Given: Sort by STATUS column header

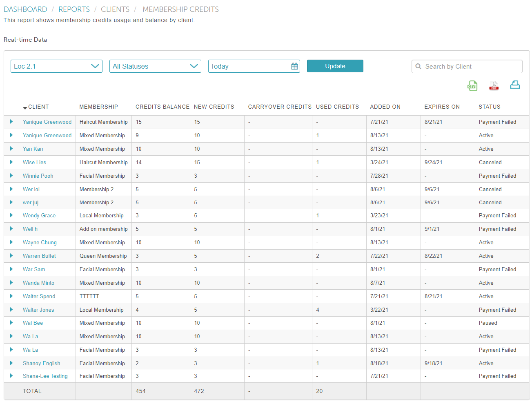Looking at the screenshot, I should 490,107.
